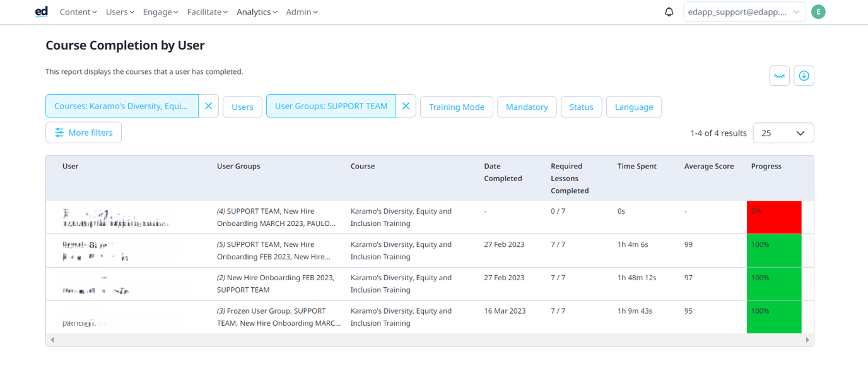
Task: Open the Facilitate menu
Action: tap(208, 12)
